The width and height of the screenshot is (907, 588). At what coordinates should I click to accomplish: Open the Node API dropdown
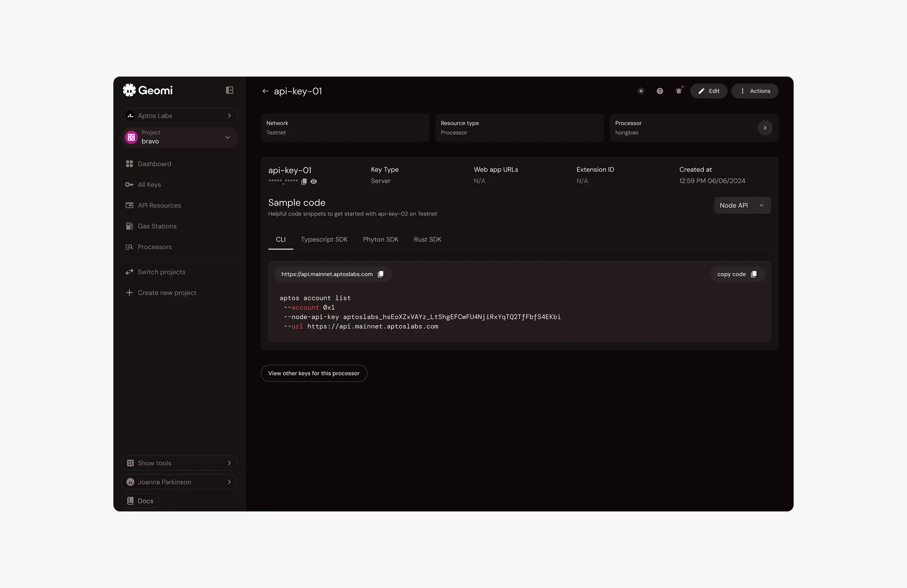741,205
